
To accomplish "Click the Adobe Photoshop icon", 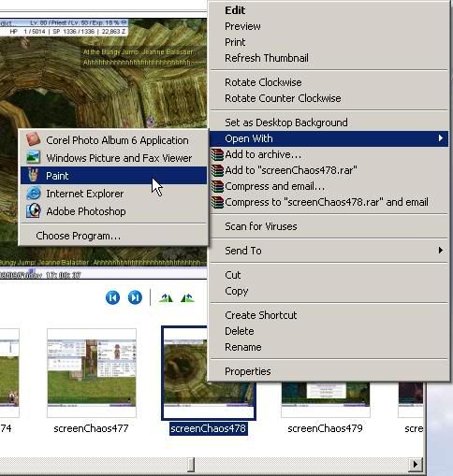I will (x=33, y=210).
